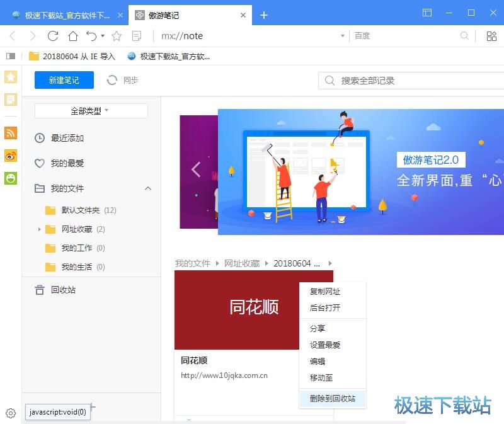Viewport: 504px width, 424px height.
Task: Open the address bar history dropdown arrow
Action: [x=342, y=36]
